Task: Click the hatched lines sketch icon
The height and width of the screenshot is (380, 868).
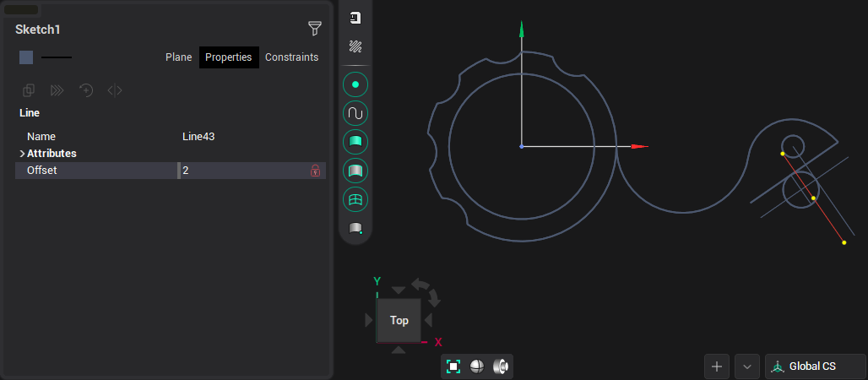Action: tap(355, 46)
